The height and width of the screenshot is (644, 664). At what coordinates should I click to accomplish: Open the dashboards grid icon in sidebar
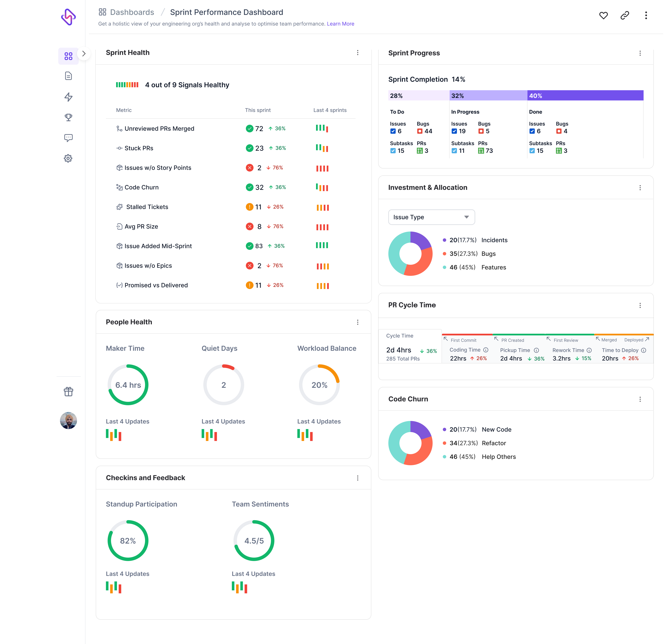point(68,56)
